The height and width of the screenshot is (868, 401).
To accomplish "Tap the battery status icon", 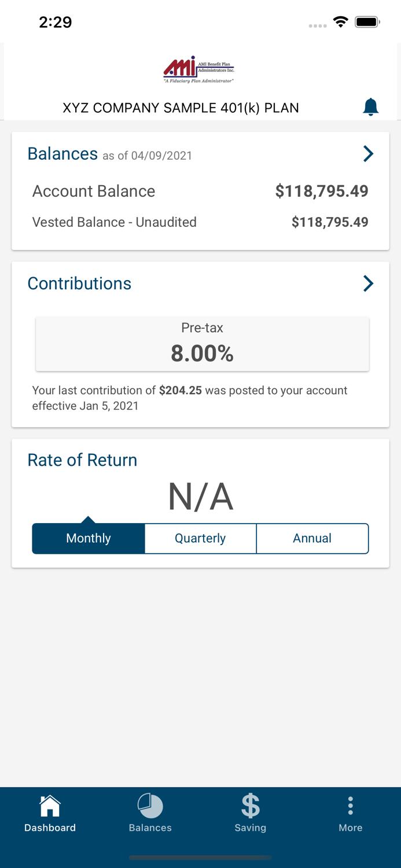I will pos(367,22).
